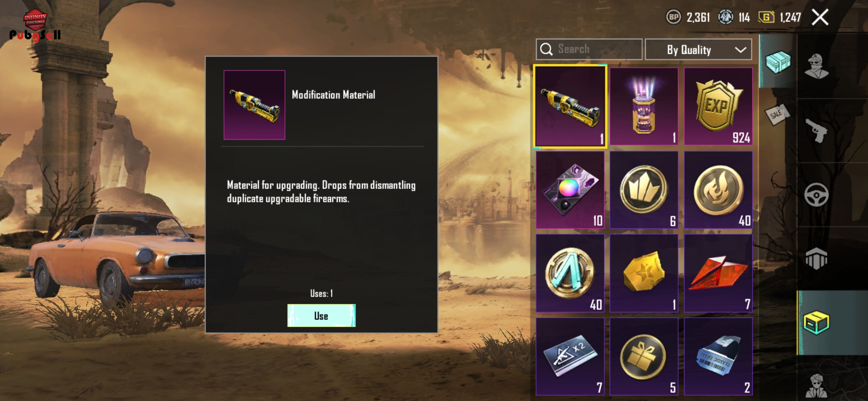Screen dimensions: 868x401
Task: Select the gold gift box coin item
Action: pos(644,356)
